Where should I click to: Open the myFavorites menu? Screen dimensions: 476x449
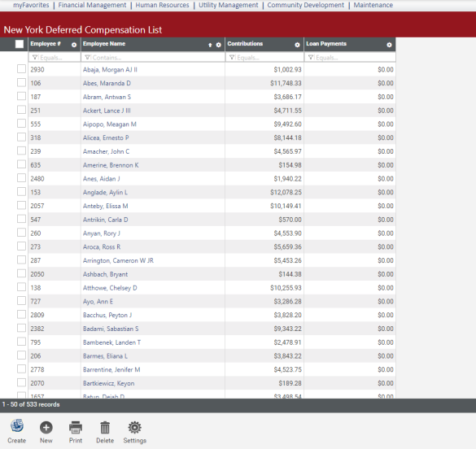[x=31, y=5]
